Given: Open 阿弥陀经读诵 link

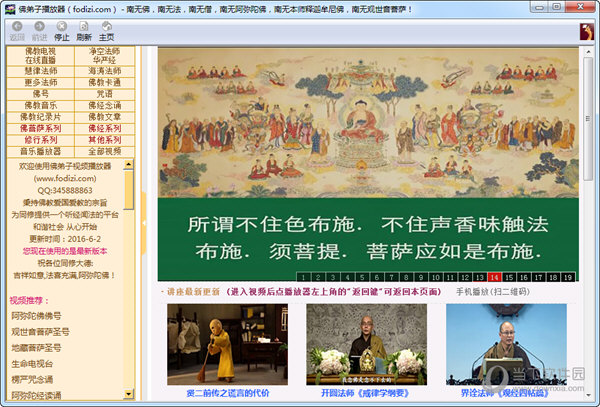Looking at the screenshot, I should pyautogui.click(x=36, y=395).
